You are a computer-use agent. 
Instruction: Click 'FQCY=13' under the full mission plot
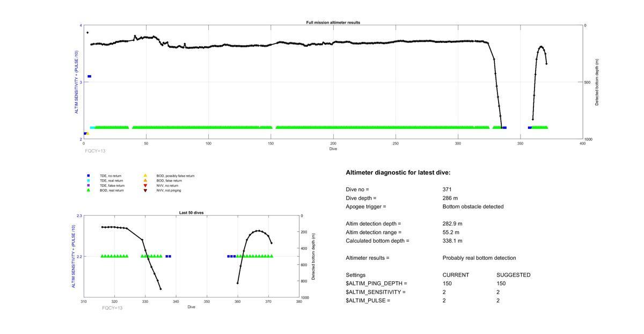coord(95,151)
